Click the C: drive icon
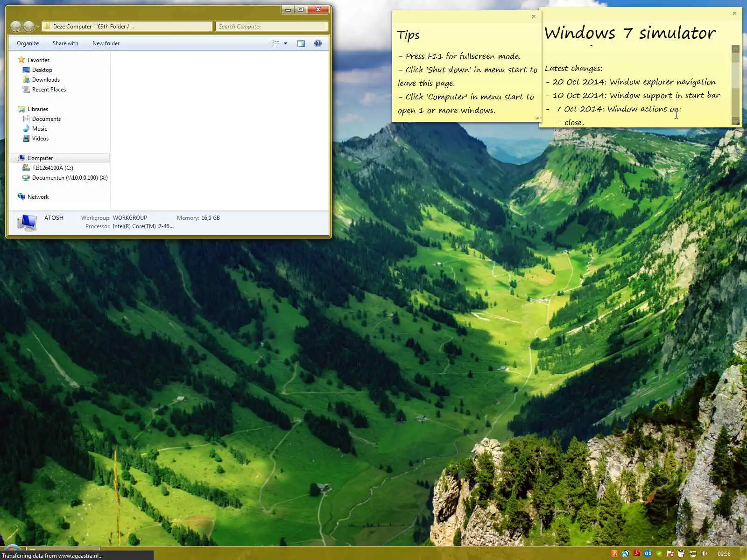 click(26, 168)
